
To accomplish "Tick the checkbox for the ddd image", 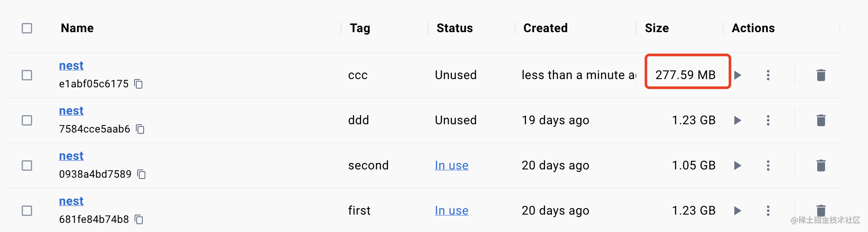I will (27, 120).
